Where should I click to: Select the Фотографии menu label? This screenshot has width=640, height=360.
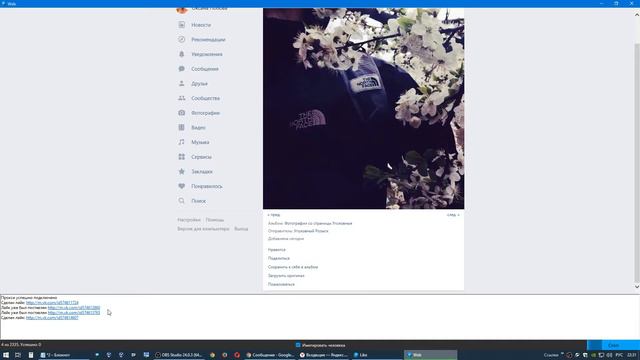(x=205, y=113)
